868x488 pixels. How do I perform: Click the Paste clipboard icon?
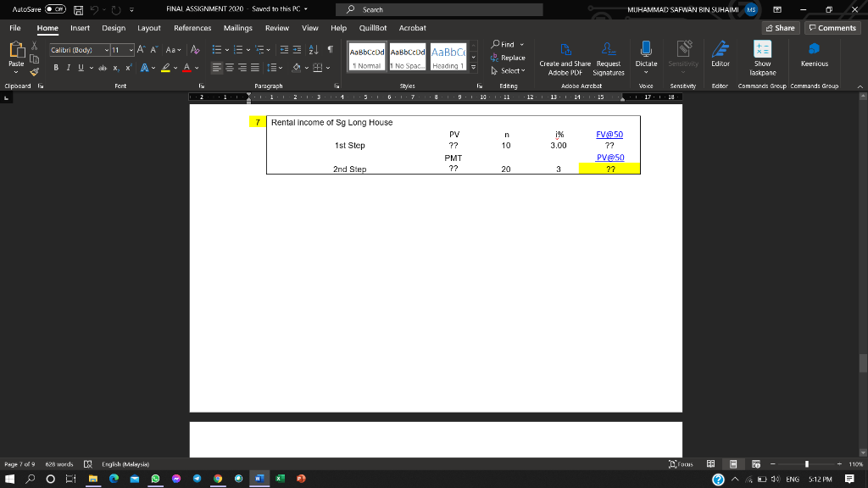pos(17,50)
